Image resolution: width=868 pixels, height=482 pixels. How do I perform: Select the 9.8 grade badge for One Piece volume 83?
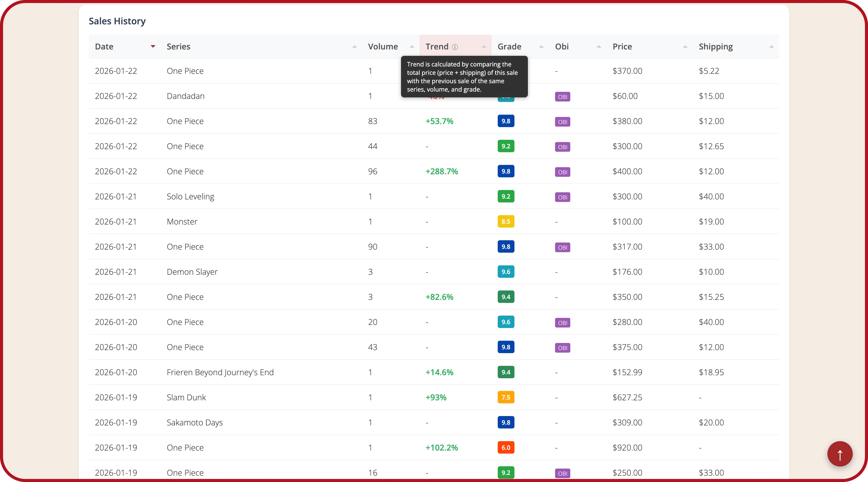506,121
